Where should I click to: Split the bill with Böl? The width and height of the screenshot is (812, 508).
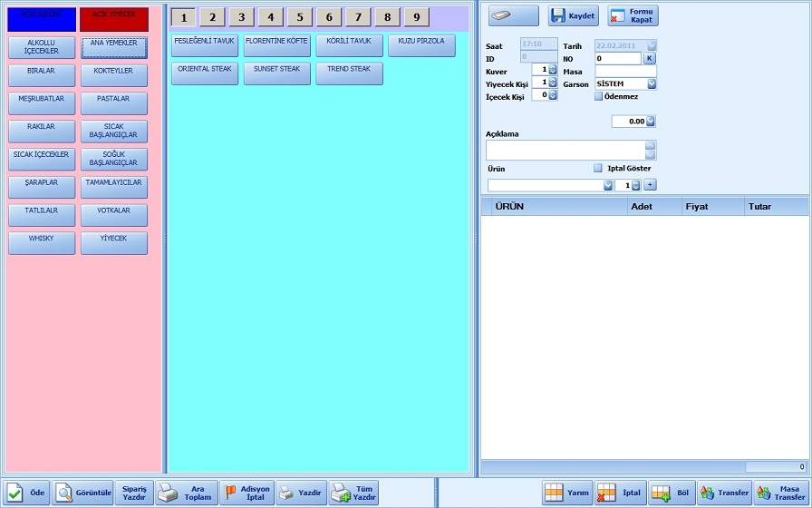(672, 493)
